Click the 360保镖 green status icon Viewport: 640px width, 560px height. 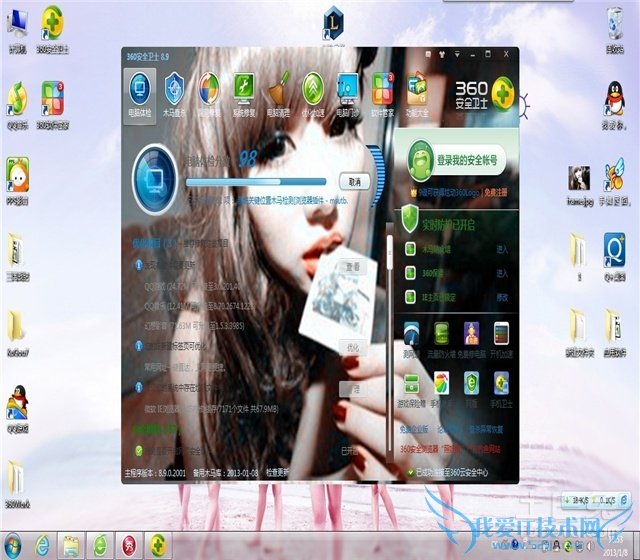point(410,273)
